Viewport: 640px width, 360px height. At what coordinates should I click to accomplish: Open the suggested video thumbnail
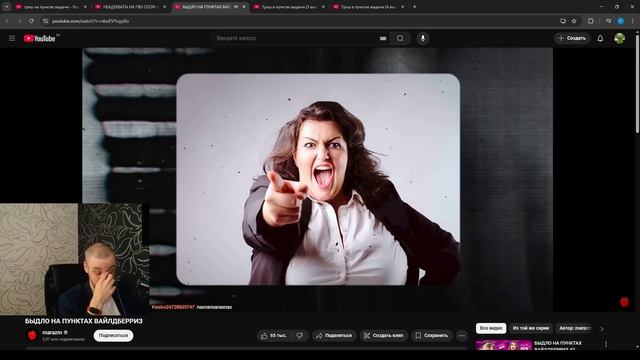(504, 345)
